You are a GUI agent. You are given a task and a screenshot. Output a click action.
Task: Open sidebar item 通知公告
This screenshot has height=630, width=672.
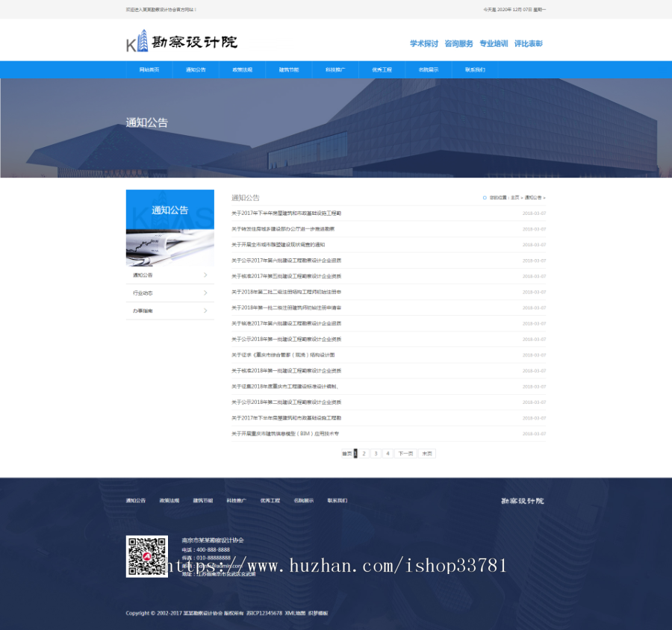170,275
